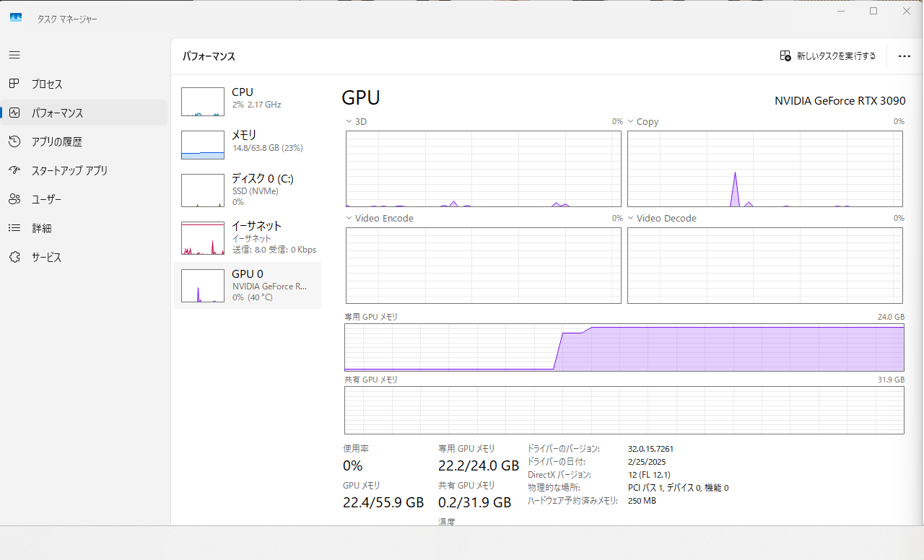The height and width of the screenshot is (560, 924).
Task: Click the ドライバーの日付 label
Action: pyautogui.click(x=557, y=462)
